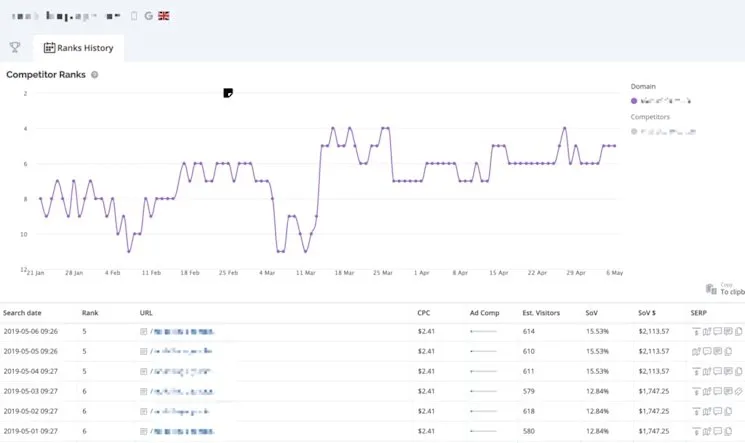
Task: Click the map icon in 2019-05-03 row
Action: 707,391
